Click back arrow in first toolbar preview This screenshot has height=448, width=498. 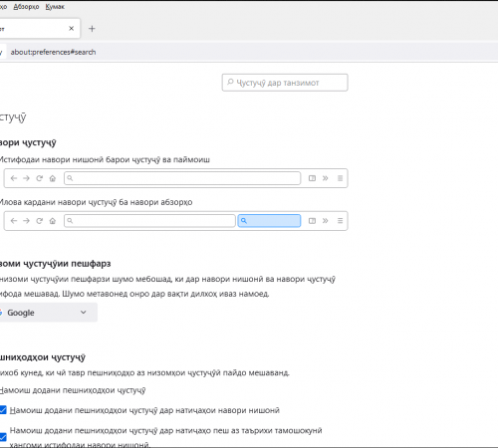[14, 178]
